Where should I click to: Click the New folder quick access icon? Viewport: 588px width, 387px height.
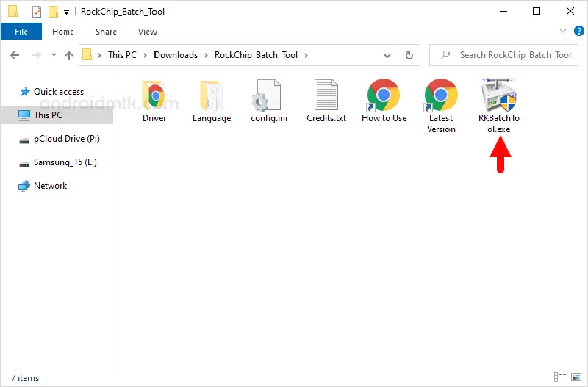coord(53,12)
